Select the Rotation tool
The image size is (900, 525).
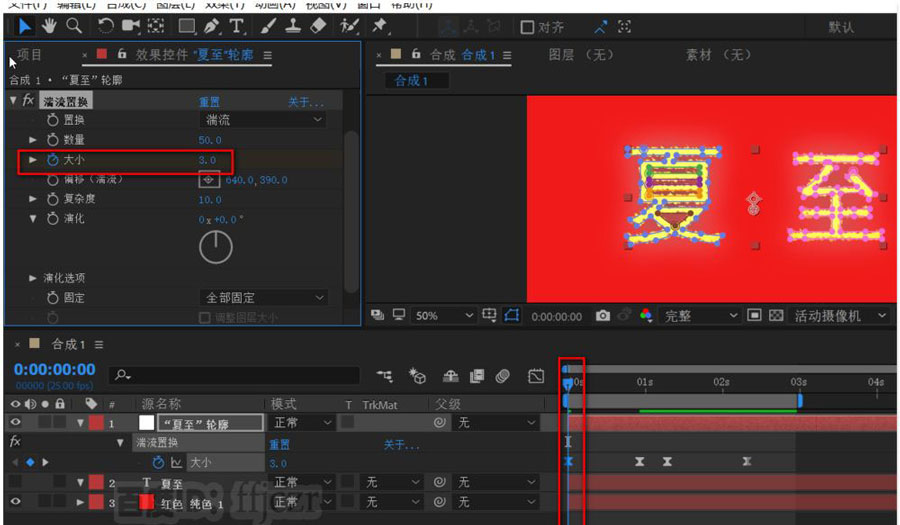106,26
